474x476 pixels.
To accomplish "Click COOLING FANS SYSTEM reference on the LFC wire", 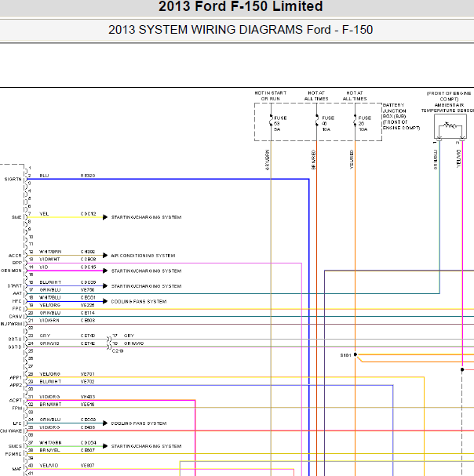I will point(139,423).
